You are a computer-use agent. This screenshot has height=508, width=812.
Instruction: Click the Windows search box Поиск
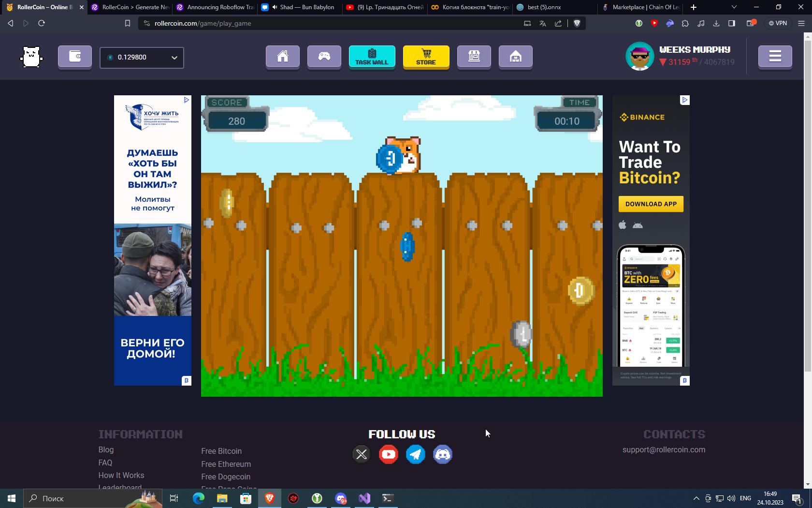92,498
